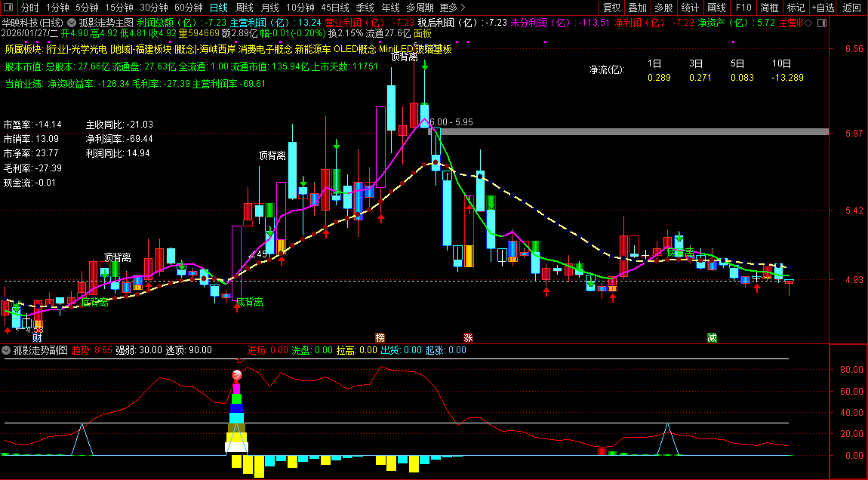The image size is (868, 480).
Task: Expand the 更多 periods dropdown
Action: coord(453,8)
